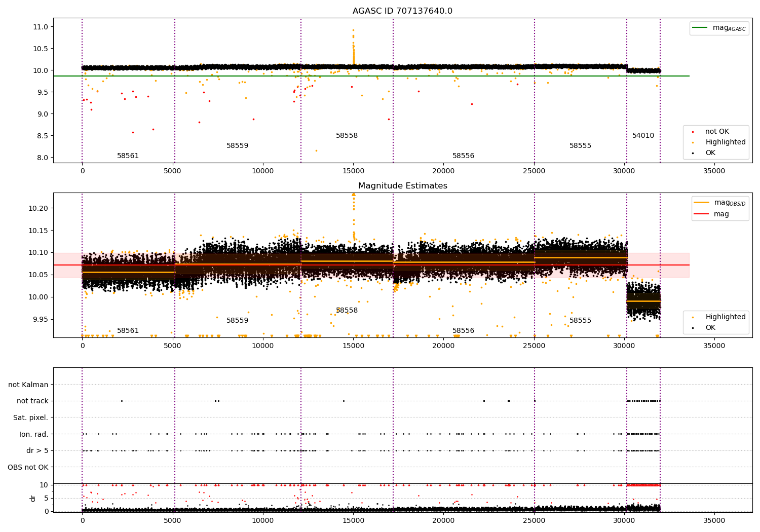The height and width of the screenshot is (532, 760).
Task: Click the 20000 x-tick under middle plot
Action: coord(443,346)
